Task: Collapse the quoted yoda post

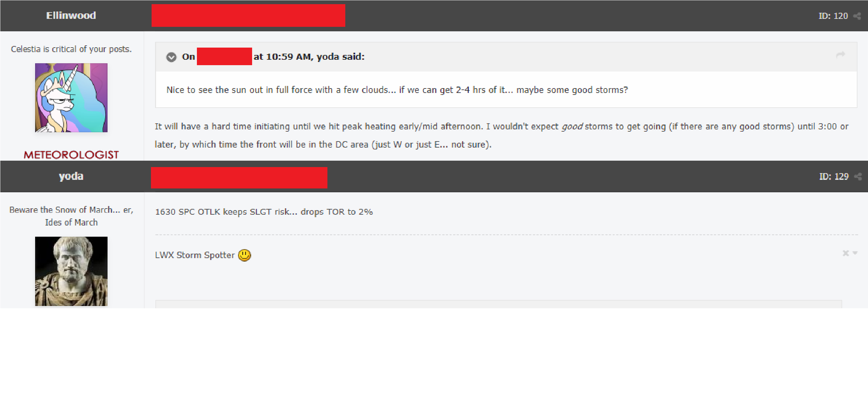Action: coord(171,57)
